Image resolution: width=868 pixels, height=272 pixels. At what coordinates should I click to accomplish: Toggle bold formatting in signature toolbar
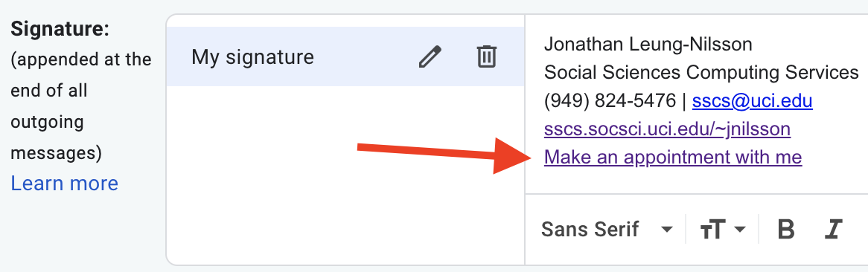(x=785, y=228)
